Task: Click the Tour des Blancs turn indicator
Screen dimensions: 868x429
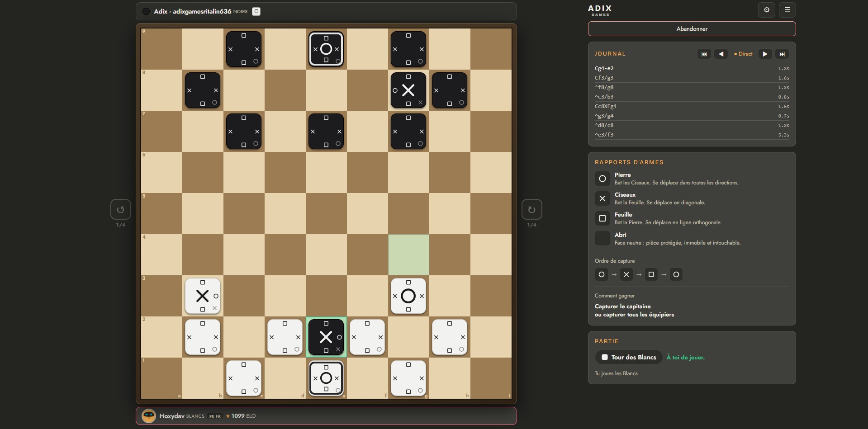Action: [x=629, y=357]
